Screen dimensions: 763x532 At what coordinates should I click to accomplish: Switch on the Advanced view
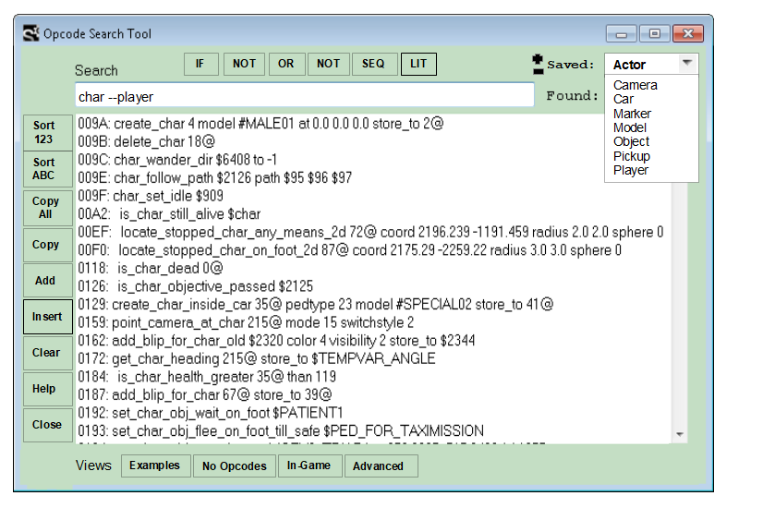tap(381, 466)
